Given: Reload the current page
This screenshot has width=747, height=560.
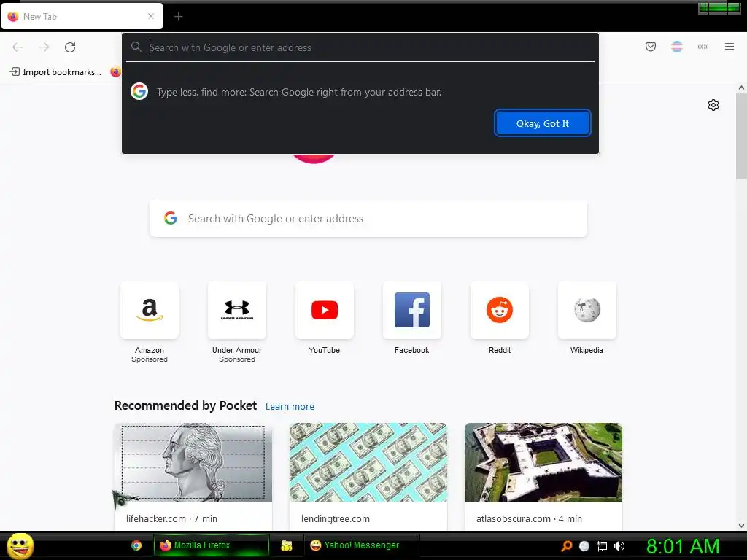Looking at the screenshot, I should (x=70, y=47).
